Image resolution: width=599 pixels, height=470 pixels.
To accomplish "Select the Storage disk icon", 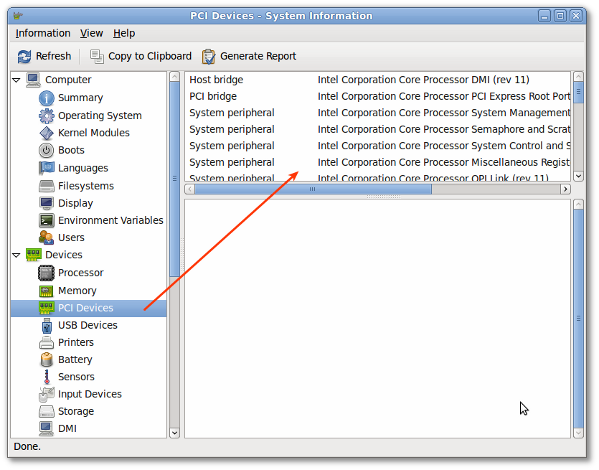I will pos(46,412).
